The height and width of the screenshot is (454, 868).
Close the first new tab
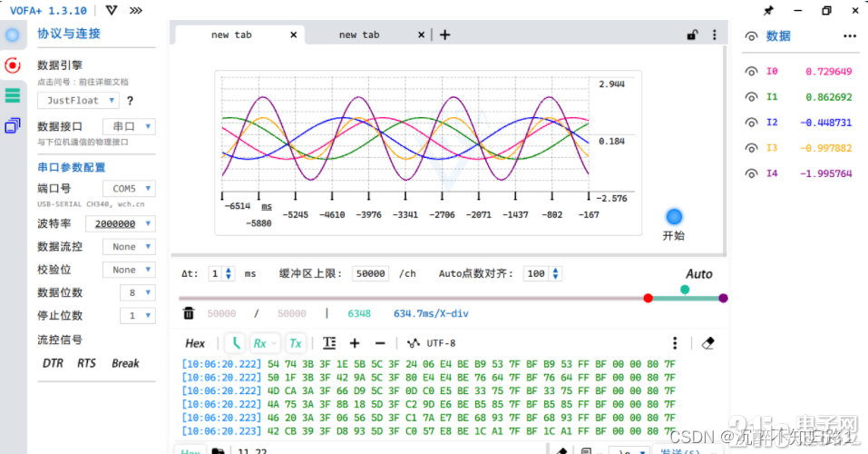point(293,35)
